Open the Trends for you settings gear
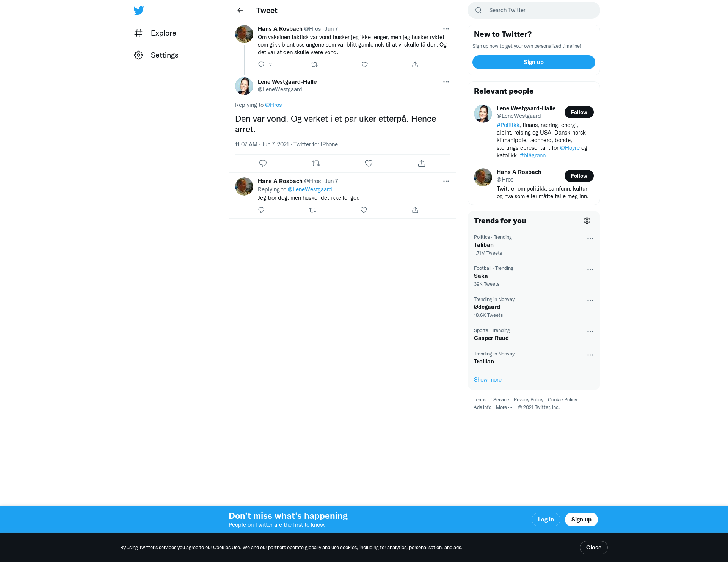The height and width of the screenshot is (562, 728). pyautogui.click(x=587, y=221)
